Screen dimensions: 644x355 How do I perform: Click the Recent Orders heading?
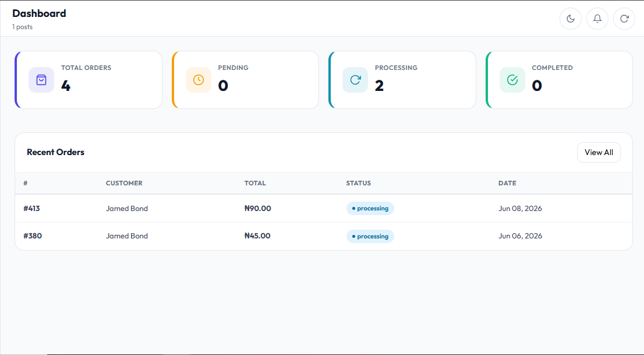point(55,152)
